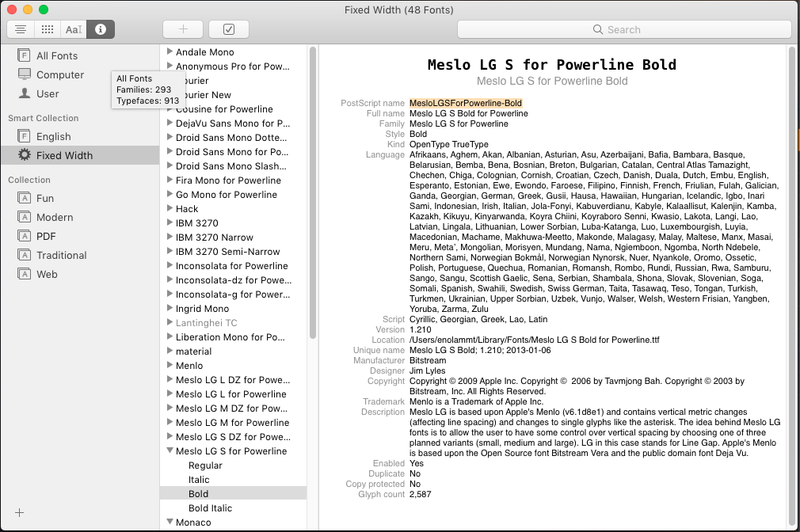Click the Designer name Jim Lyles
This screenshot has height=532, width=800.
tap(427, 370)
